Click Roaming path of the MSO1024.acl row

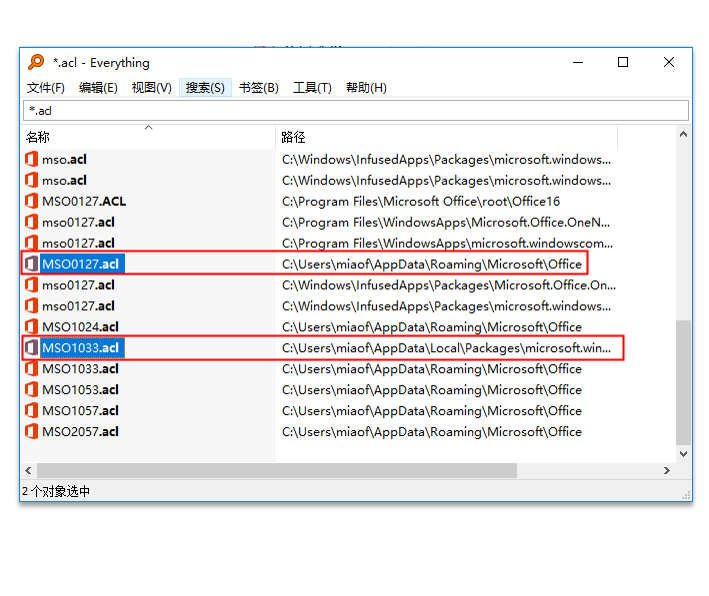(432, 326)
